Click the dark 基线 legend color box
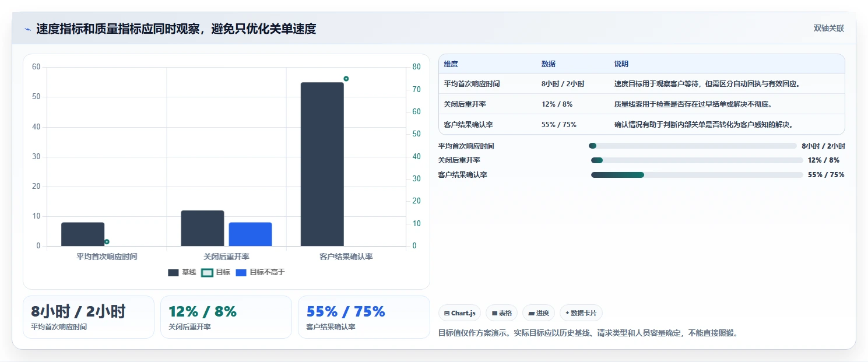The height and width of the screenshot is (362, 868). [x=173, y=273]
